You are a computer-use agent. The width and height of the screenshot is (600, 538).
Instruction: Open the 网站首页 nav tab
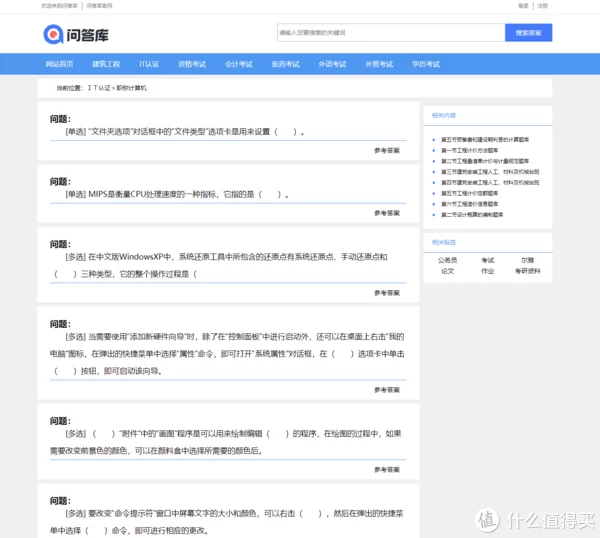pyautogui.click(x=59, y=64)
